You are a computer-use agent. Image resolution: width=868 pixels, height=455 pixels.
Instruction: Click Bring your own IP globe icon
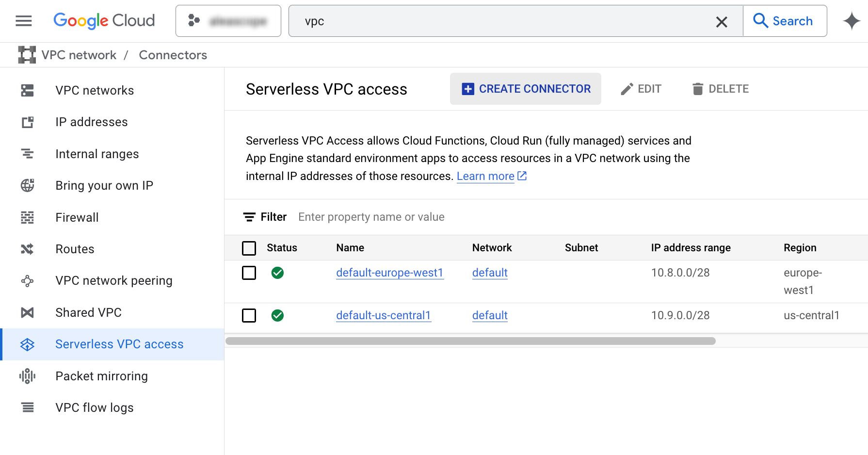[x=28, y=185]
